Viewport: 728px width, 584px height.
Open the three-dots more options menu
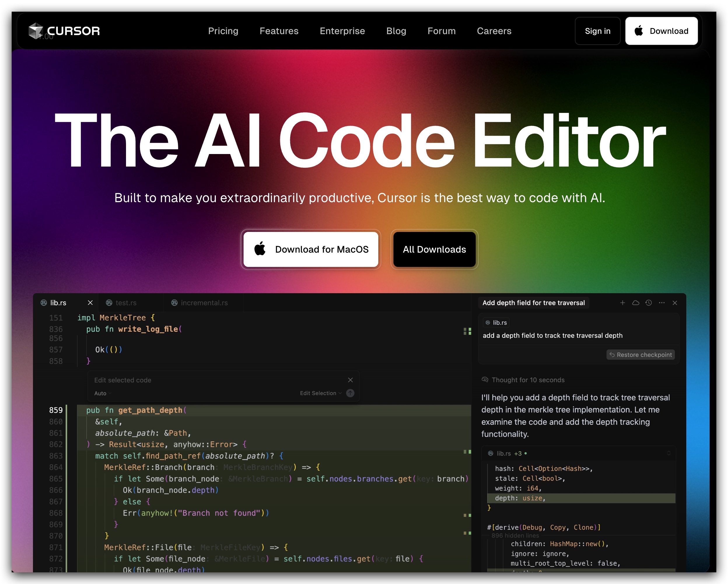(661, 303)
